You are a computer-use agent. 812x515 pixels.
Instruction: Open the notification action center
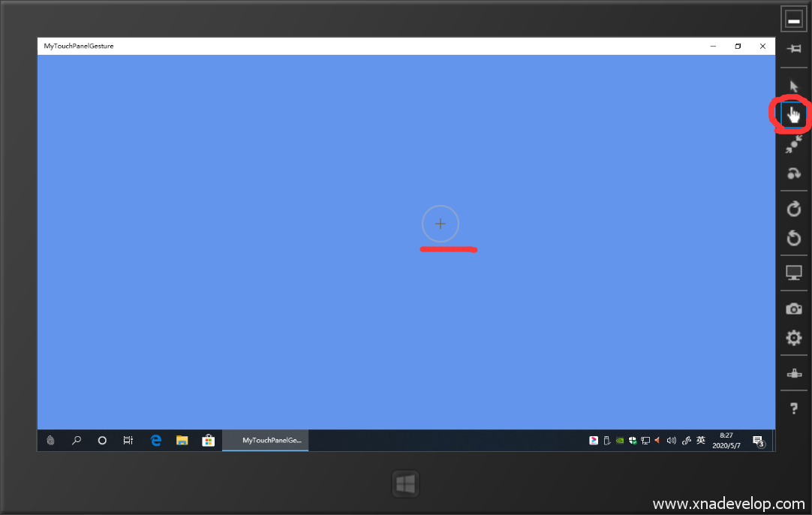click(758, 441)
